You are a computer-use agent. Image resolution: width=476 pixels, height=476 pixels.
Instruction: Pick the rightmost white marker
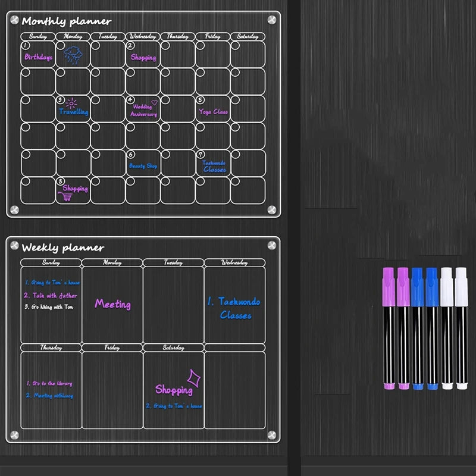click(461, 328)
